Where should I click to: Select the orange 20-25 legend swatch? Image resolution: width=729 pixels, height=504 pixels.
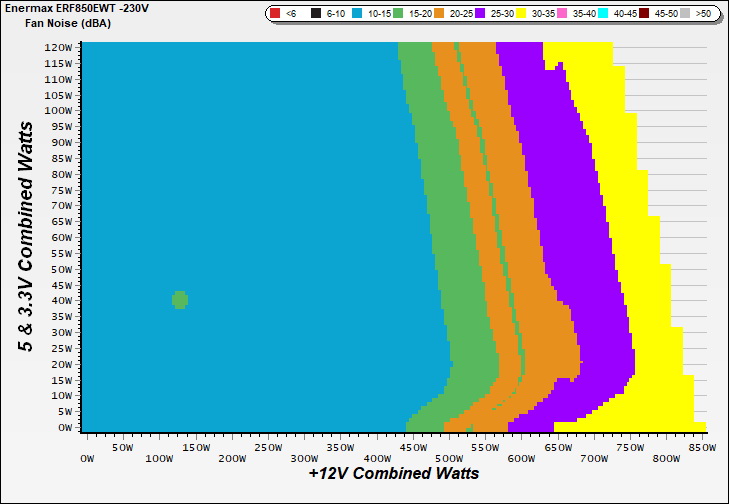coord(439,13)
